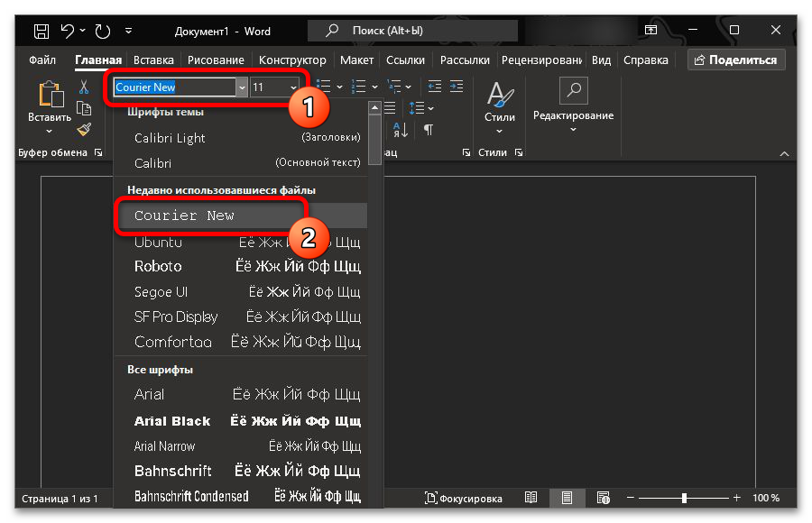
Task: Toggle numbered list
Action: [x=359, y=87]
